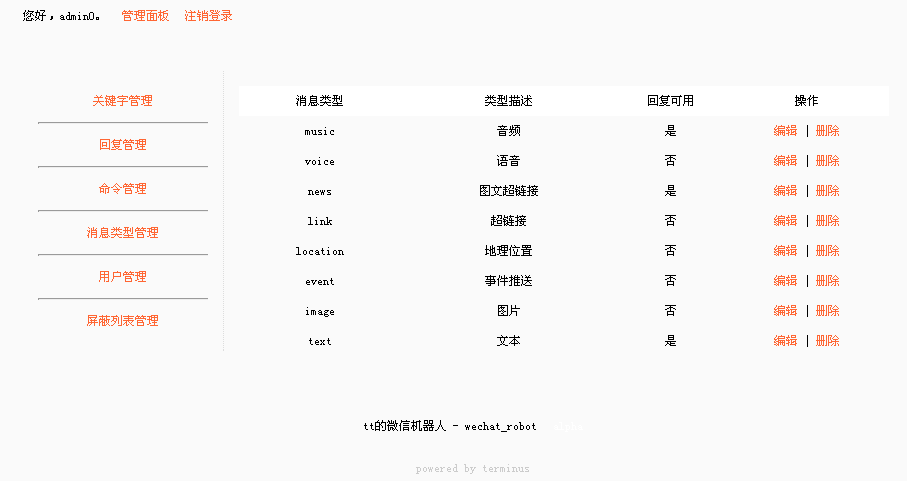Delete the voice message type
Image resolution: width=907 pixels, height=481 pixels.
point(827,161)
